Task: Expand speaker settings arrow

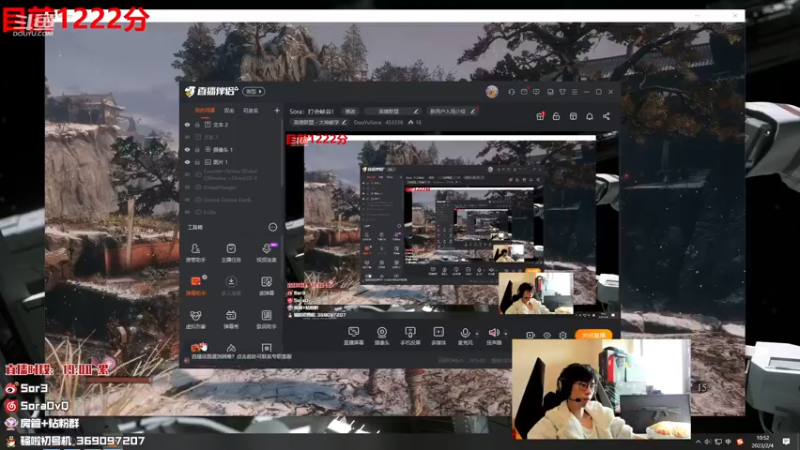Action: [506, 334]
